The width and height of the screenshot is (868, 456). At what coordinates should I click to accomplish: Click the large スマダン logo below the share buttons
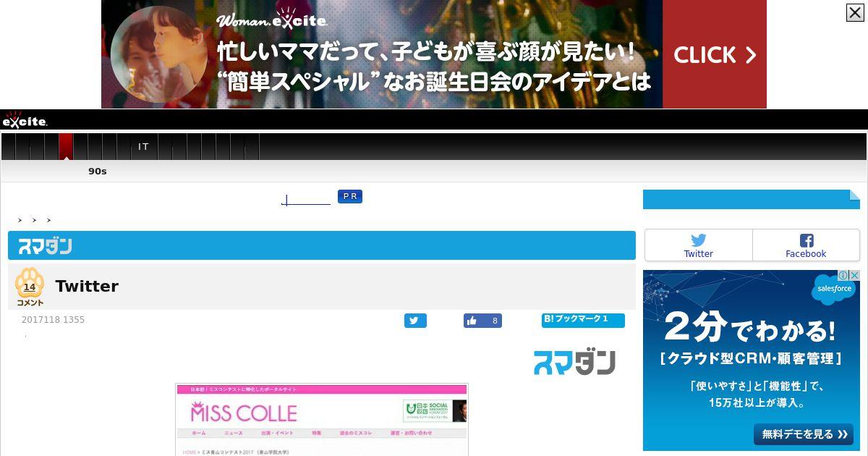574,362
